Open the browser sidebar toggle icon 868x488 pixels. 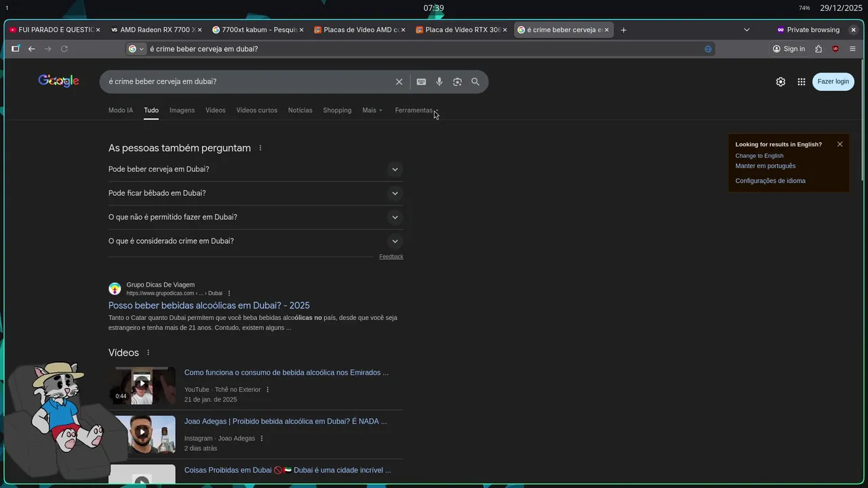(x=16, y=49)
